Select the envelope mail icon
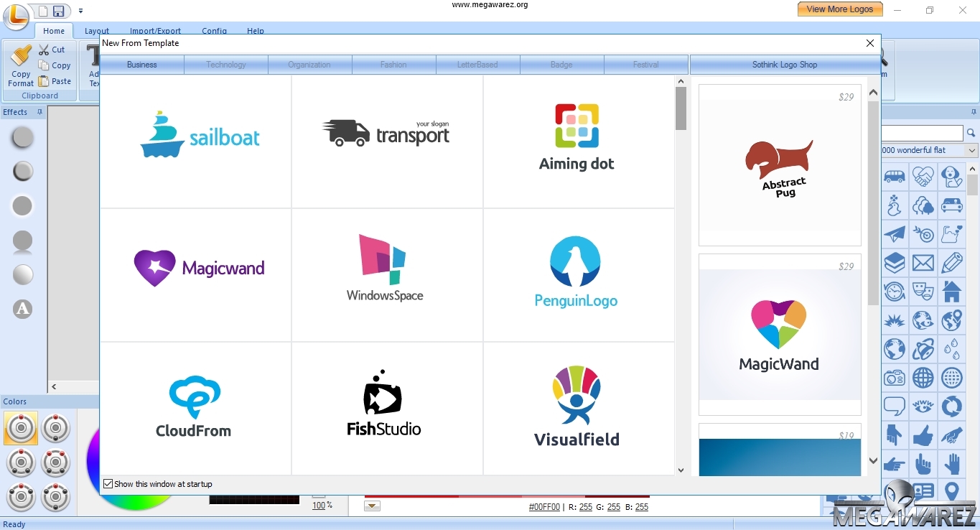The height and width of the screenshot is (530, 980). pos(923,263)
